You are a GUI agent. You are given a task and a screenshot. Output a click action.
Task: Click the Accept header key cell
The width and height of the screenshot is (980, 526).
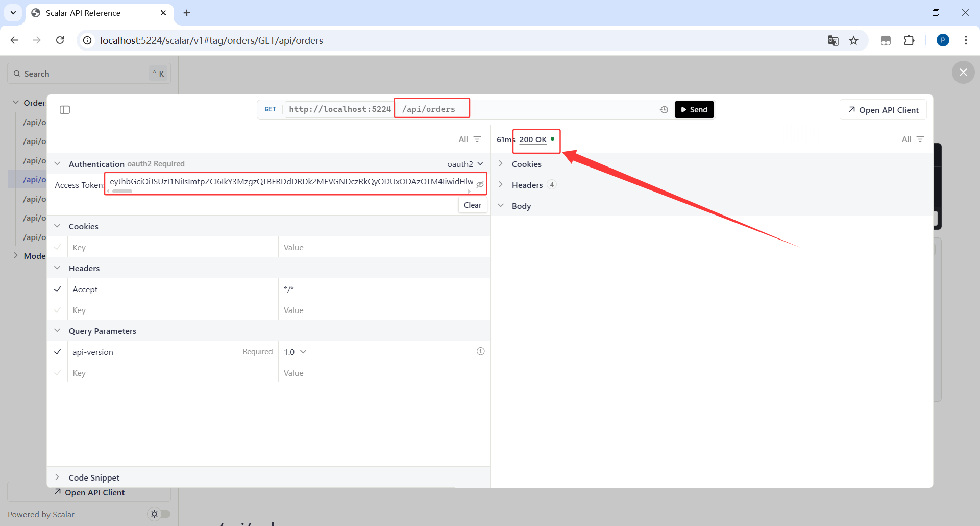[x=173, y=289]
